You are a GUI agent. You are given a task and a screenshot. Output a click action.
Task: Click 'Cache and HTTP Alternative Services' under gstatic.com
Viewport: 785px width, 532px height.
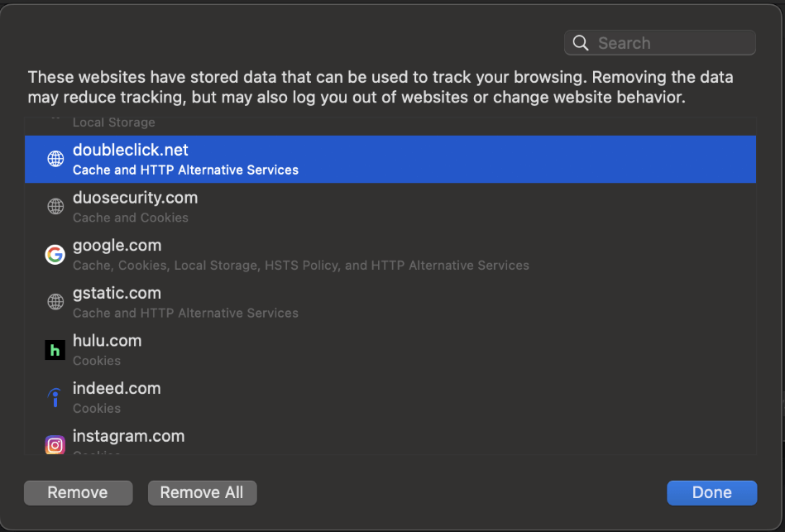tap(186, 313)
